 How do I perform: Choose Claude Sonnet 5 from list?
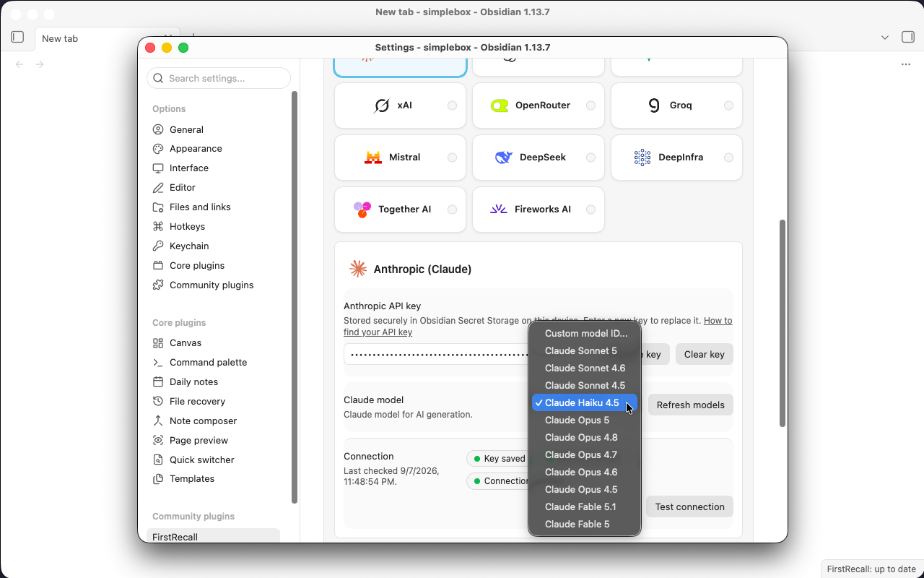[585, 351]
